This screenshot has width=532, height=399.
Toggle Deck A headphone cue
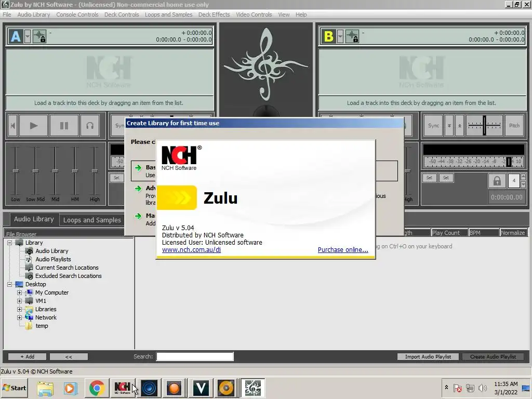90,126
